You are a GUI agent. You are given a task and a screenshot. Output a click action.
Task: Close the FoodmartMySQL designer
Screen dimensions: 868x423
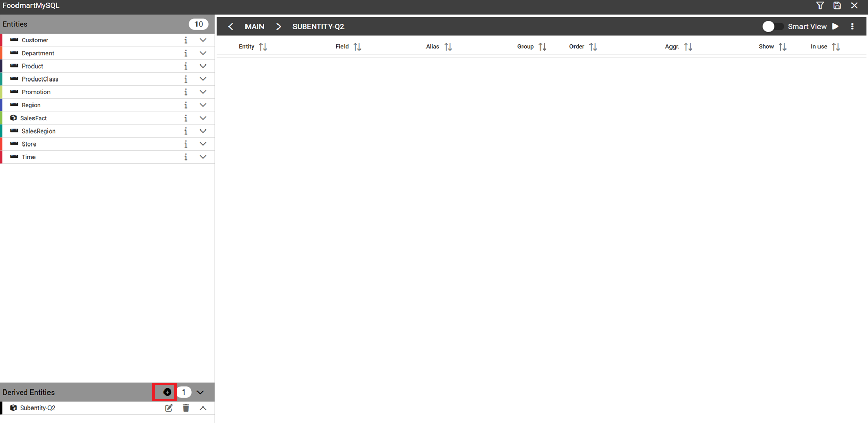[x=855, y=6]
